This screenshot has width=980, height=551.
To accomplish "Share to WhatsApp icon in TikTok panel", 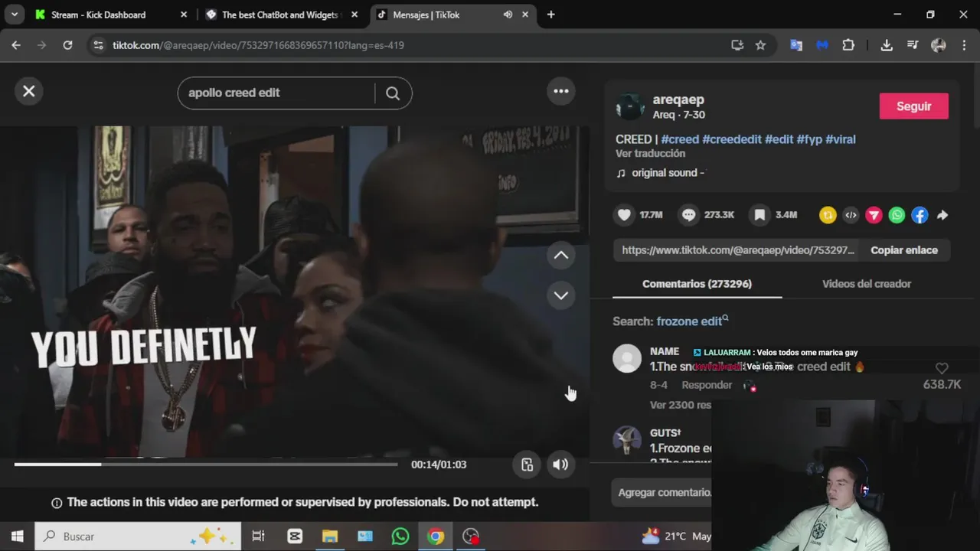I will [x=897, y=215].
